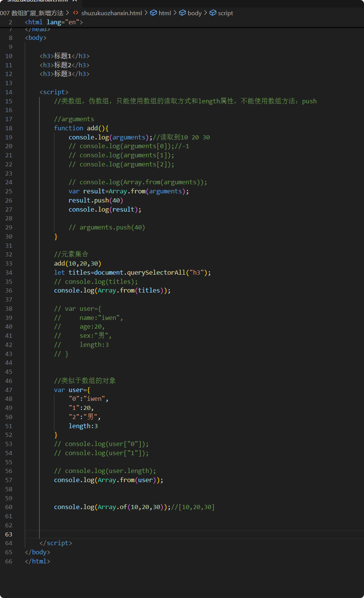Screen dimensions: 364x598
Task: Click the opening <script> tag
Action: point(54,92)
